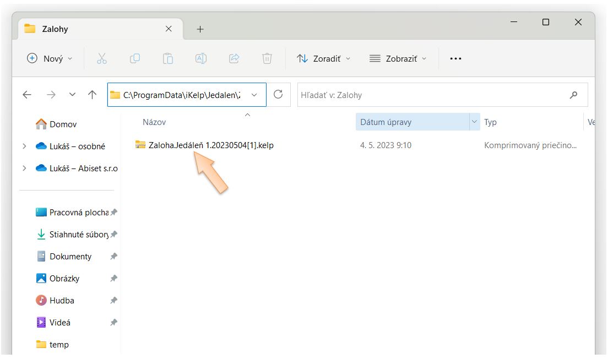Click the Share icon in toolbar

point(234,58)
